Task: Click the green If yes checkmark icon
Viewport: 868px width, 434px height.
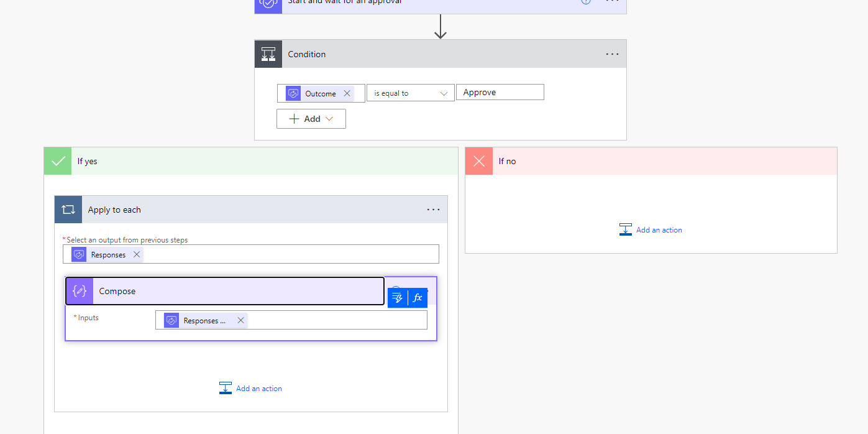Action: click(x=57, y=161)
